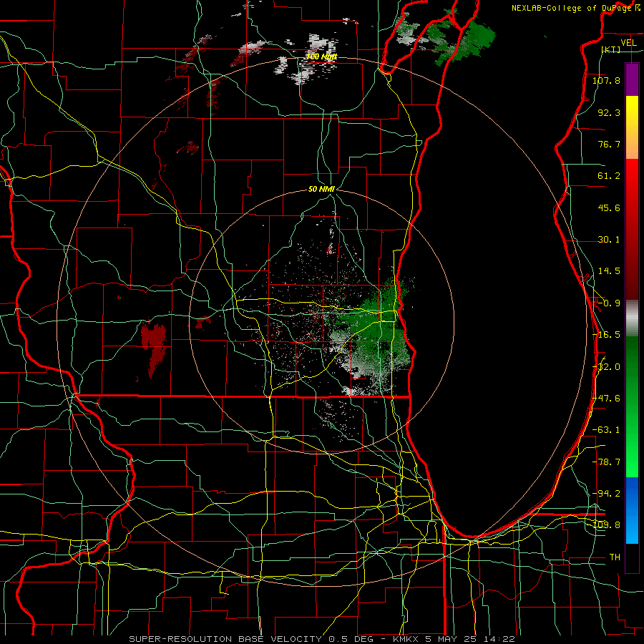Screen dimensions: 644x644
Task: Click the -78.7 value on velocity scale
Action: pos(606,462)
